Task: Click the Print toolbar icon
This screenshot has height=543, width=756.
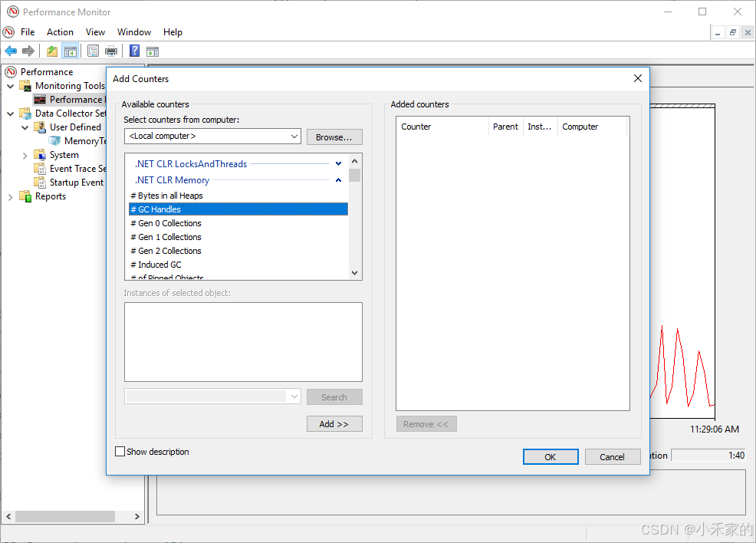Action: (111, 51)
